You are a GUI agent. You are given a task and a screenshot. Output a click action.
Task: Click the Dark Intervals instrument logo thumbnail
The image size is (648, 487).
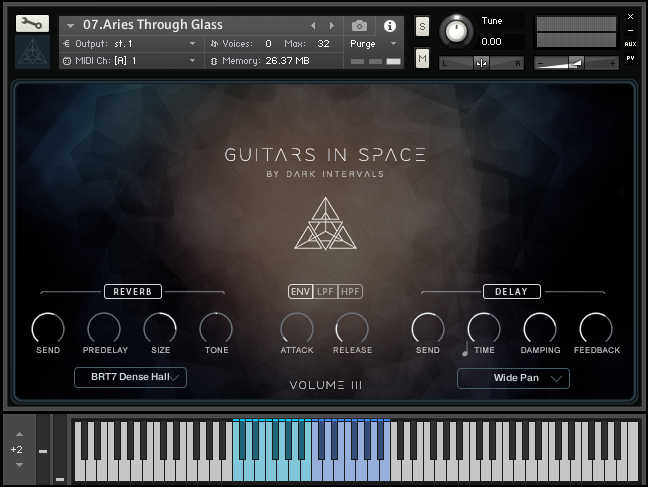pos(32,52)
